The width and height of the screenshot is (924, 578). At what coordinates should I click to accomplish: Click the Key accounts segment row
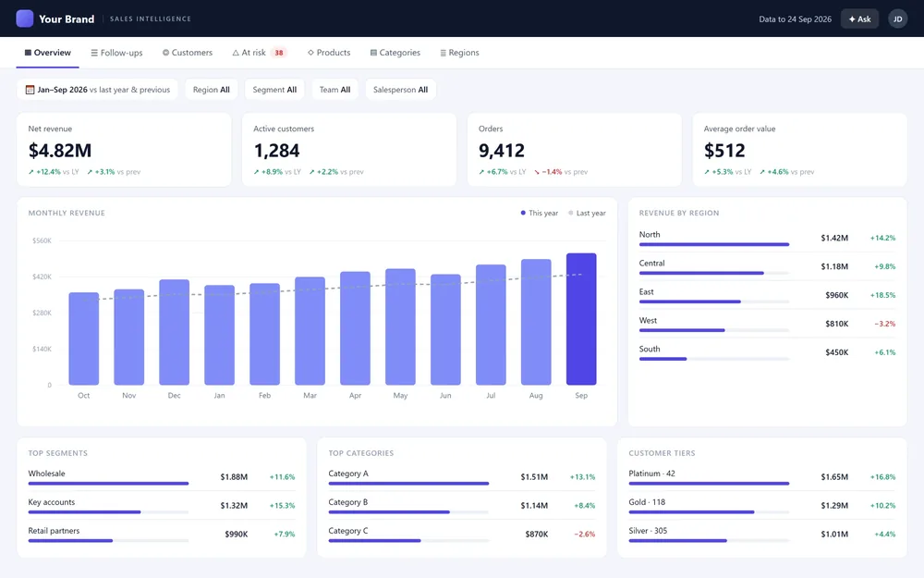coord(162,506)
